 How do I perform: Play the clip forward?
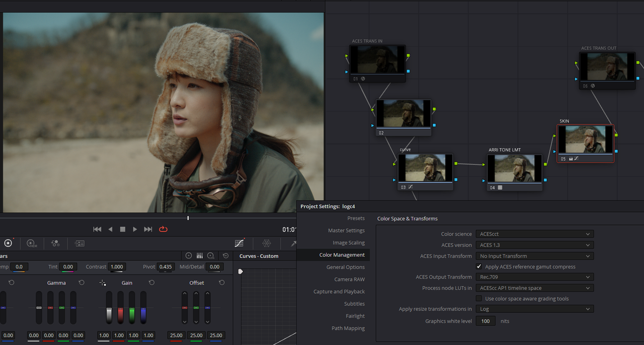point(135,229)
